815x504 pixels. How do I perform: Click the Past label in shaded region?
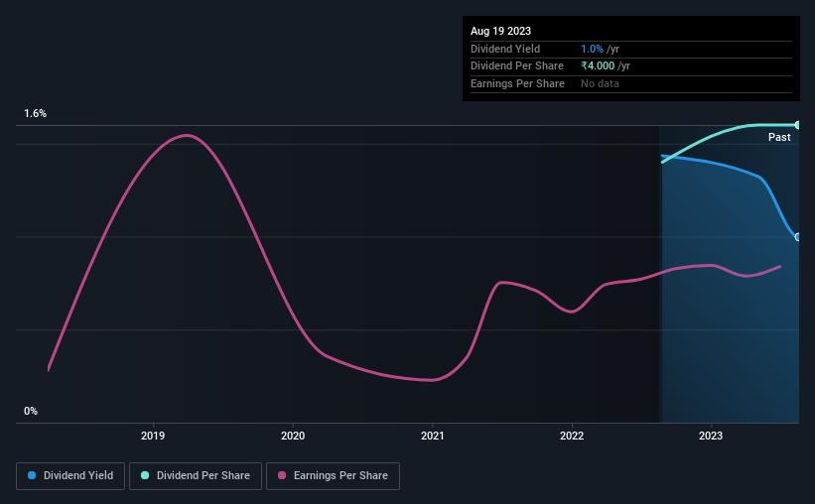point(779,137)
